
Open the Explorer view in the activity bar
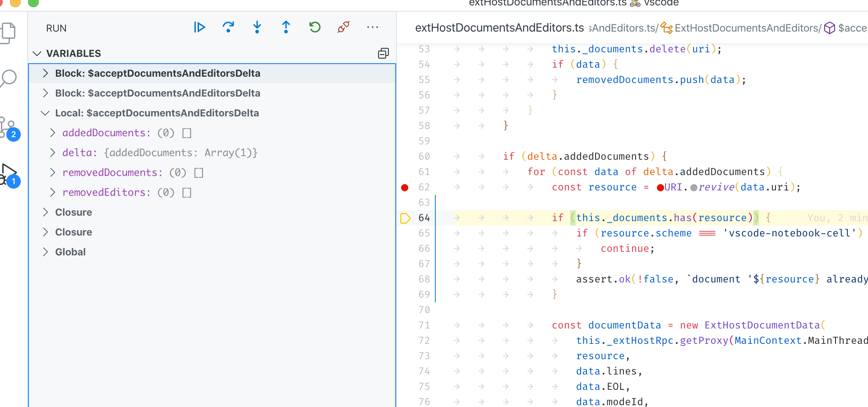pos(8,33)
